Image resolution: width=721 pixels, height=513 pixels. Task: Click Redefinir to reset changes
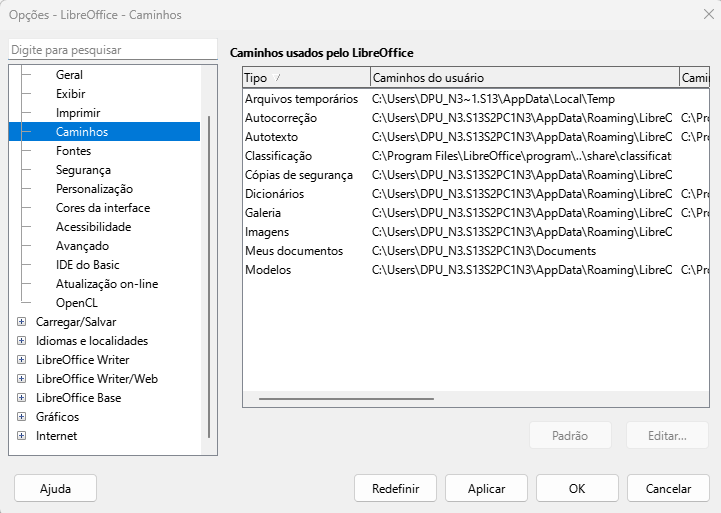point(395,488)
